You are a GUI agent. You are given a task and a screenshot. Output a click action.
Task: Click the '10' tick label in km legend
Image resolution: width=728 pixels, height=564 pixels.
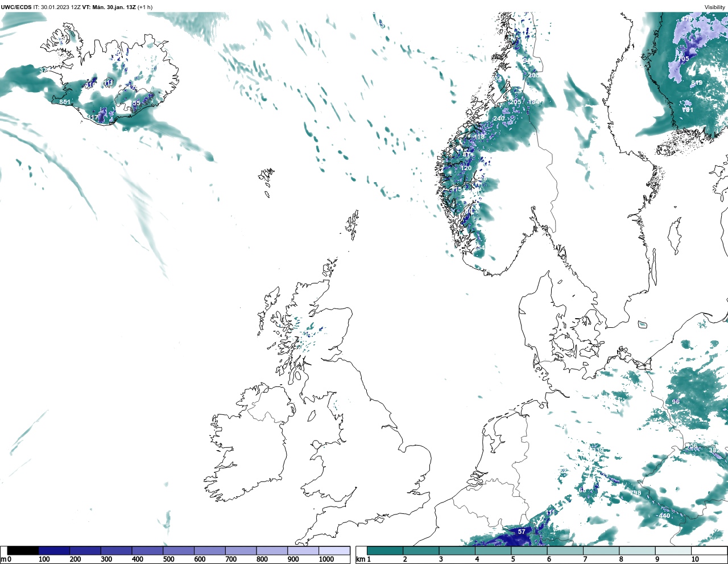[x=695, y=559]
